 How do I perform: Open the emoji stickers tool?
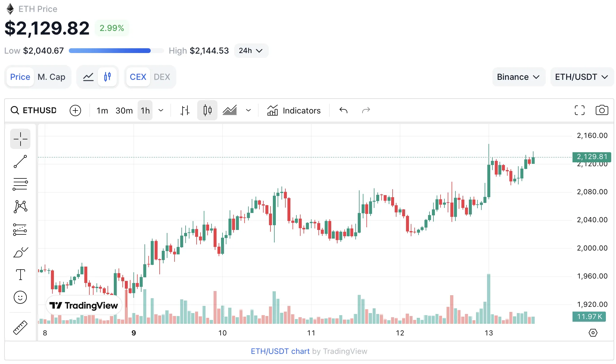click(x=20, y=297)
